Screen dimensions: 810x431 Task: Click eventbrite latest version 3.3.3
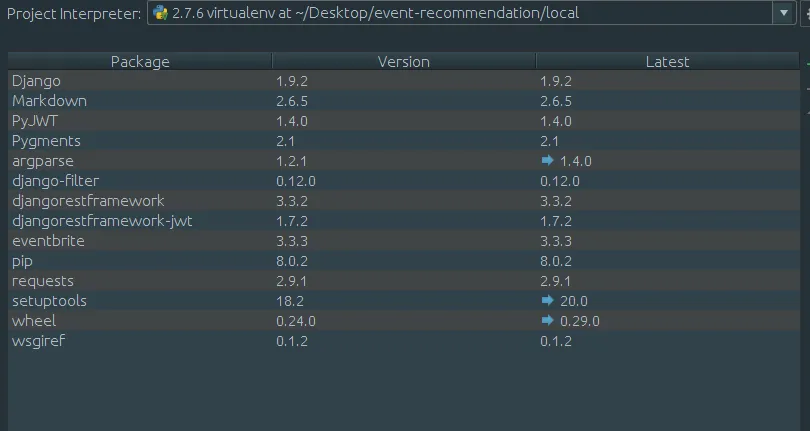pyautogui.click(x=556, y=241)
